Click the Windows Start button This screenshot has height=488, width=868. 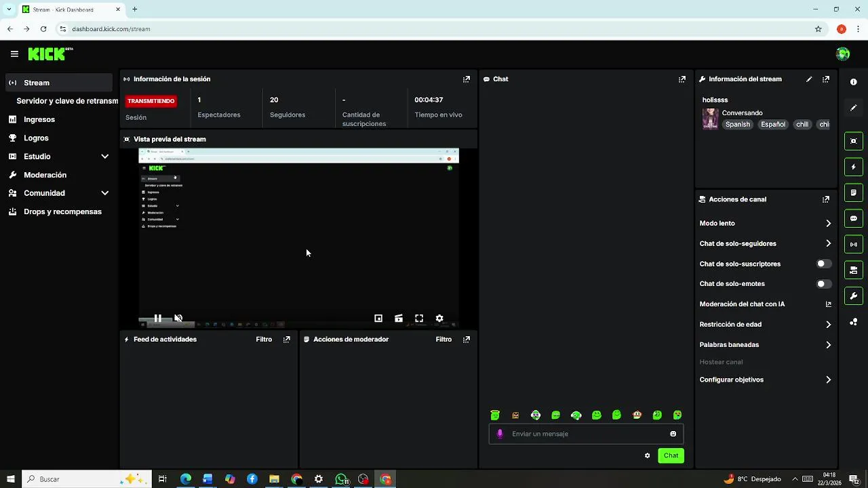(x=10, y=479)
